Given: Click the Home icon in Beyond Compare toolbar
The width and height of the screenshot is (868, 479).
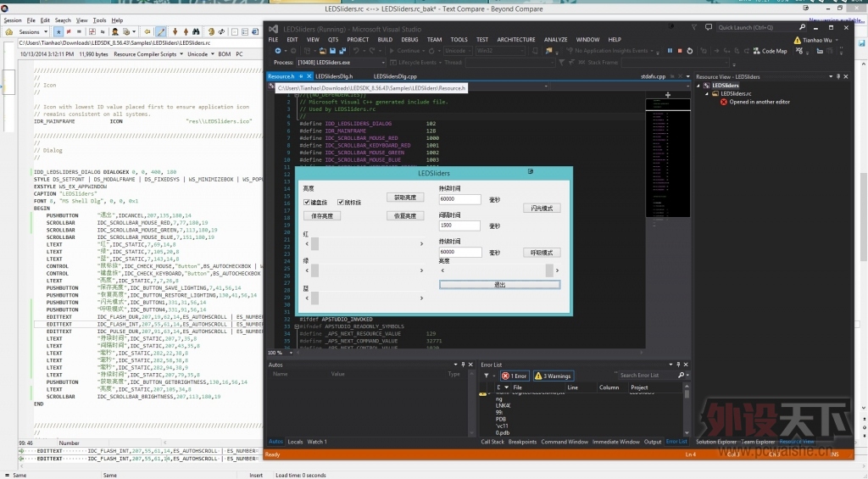Looking at the screenshot, I should click(x=8, y=31).
